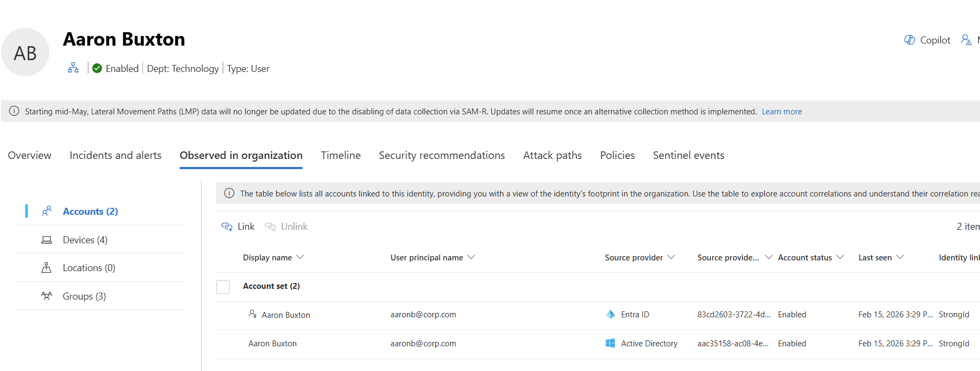This screenshot has height=371, width=980.
Task: Click Aaron Buxton in Entra ID row
Action: pos(286,315)
